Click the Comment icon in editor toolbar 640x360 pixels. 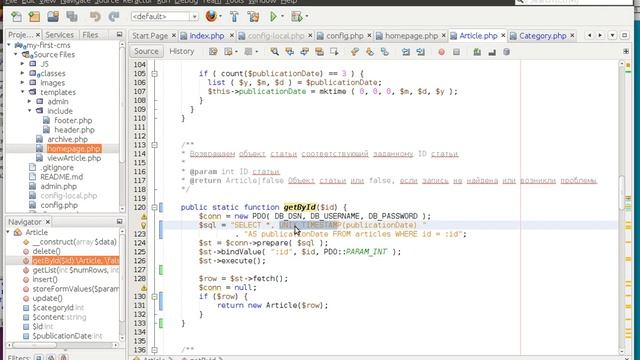tap(477, 52)
